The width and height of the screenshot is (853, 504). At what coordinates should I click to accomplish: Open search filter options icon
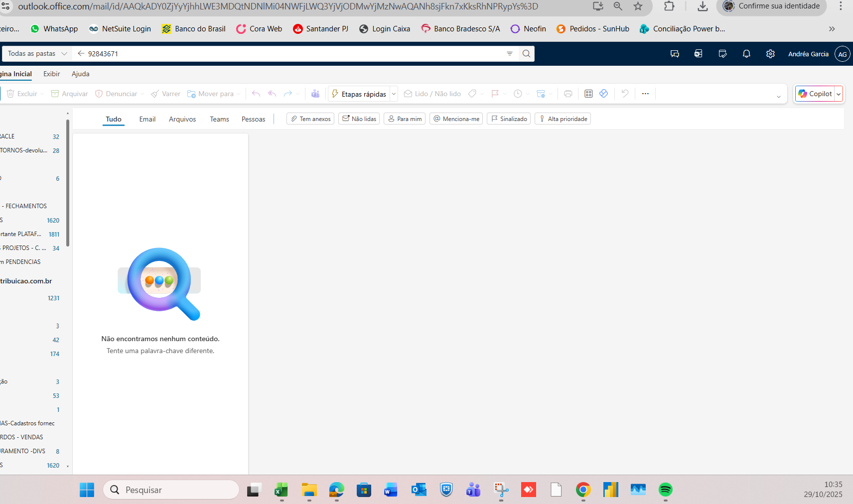pyautogui.click(x=510, y=54)
